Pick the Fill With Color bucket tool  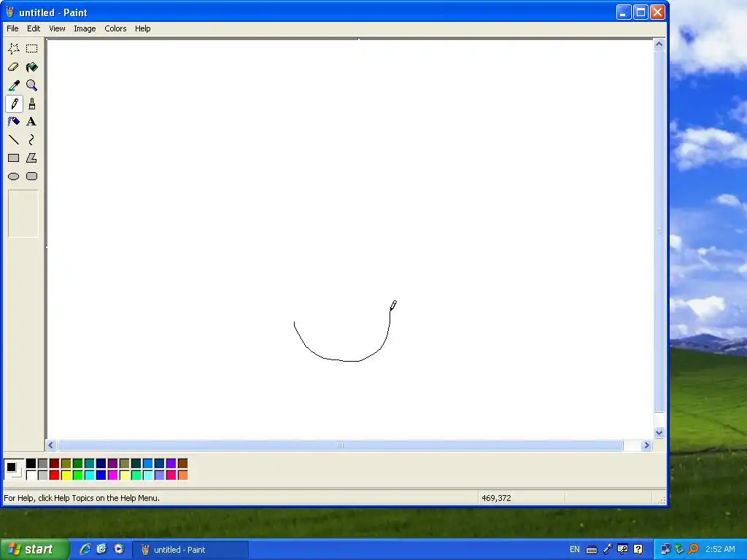point(32,67)
